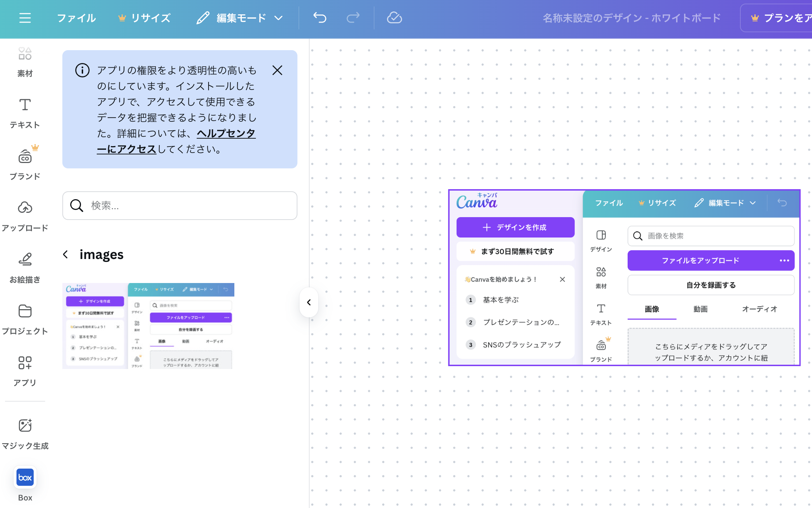
Task: Collapse the side panel with chevron handle
Action: (x=309, y=302)
